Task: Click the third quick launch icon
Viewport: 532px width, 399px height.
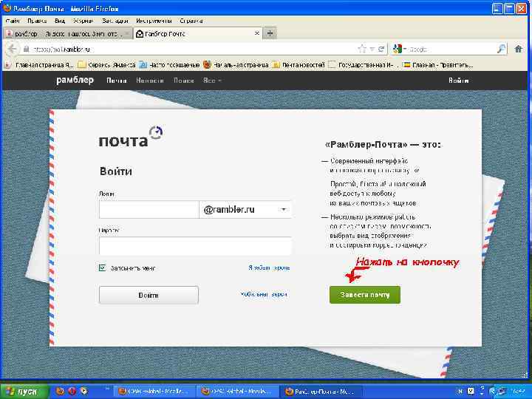Action: coord(83,391)
